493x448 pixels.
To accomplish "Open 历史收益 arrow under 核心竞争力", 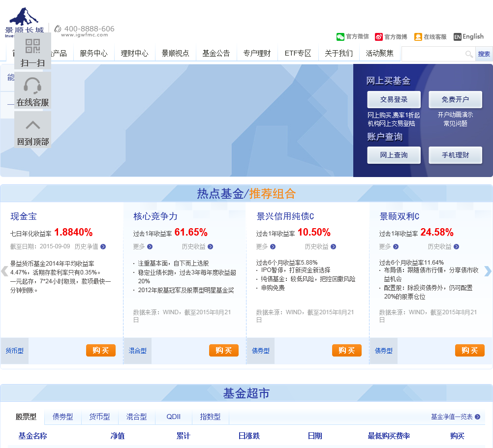I will [211, 246].
